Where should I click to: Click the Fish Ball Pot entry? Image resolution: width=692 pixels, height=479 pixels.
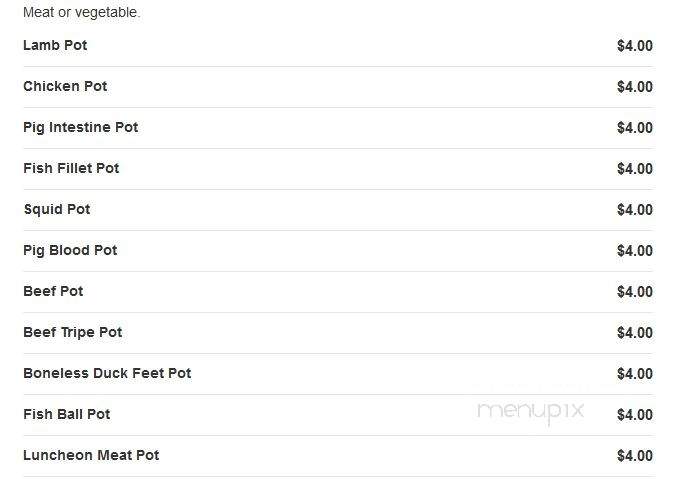[x=67, y=414]
